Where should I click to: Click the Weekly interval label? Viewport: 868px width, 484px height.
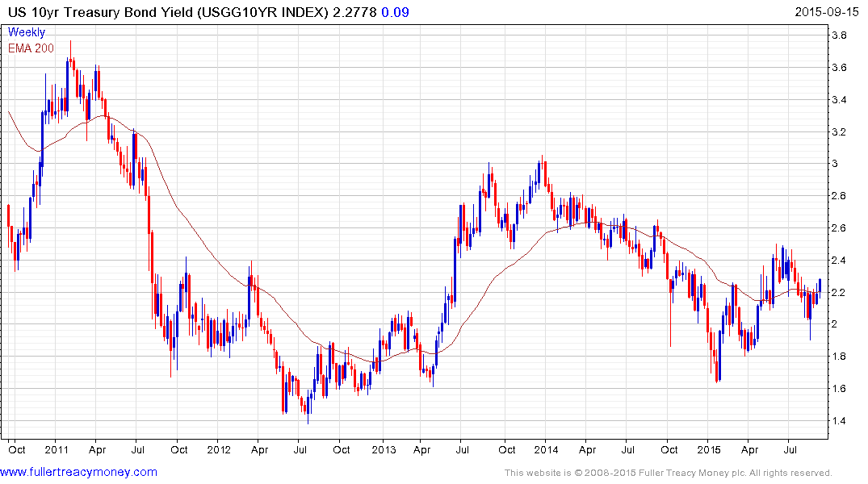(x=27, y=32)
